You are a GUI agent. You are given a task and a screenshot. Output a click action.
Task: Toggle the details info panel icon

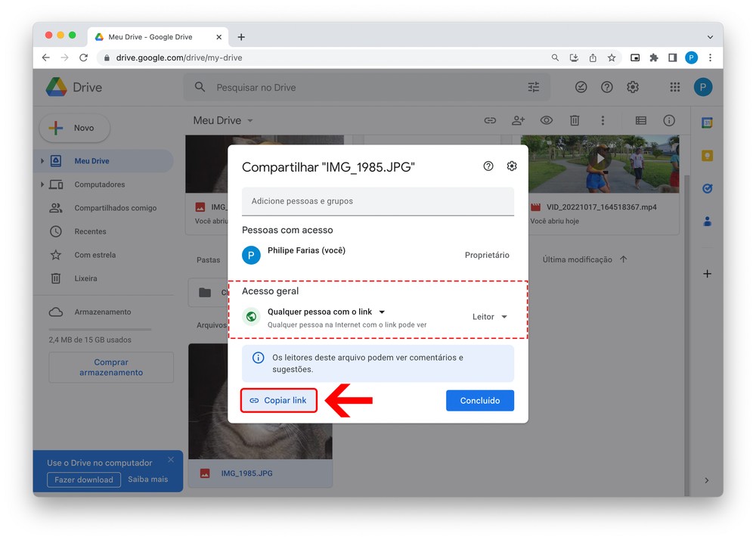click(x=669, y=120)
